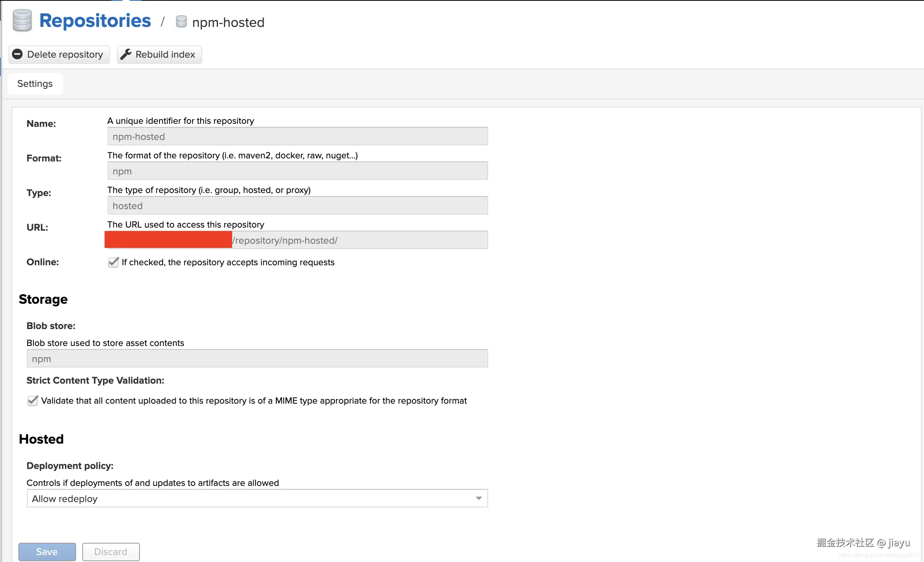Go to Repositories breadcrumb heading

(x=95, y=21)
